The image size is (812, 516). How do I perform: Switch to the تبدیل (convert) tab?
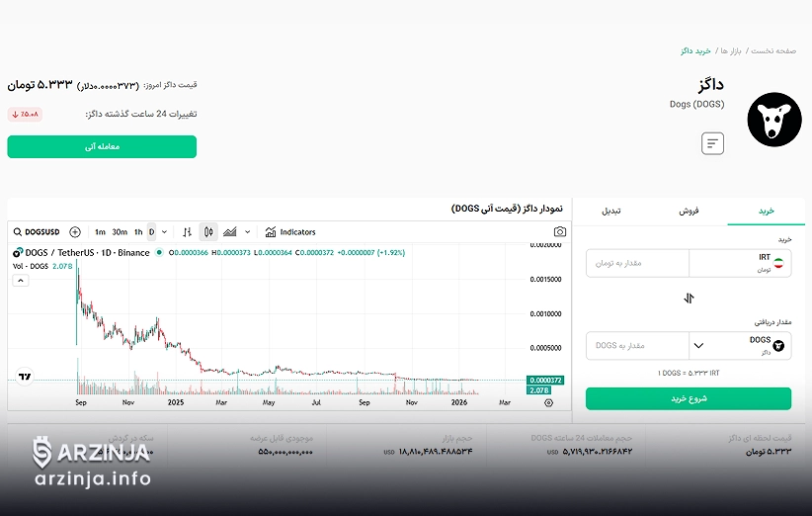(x=612, y=212)
